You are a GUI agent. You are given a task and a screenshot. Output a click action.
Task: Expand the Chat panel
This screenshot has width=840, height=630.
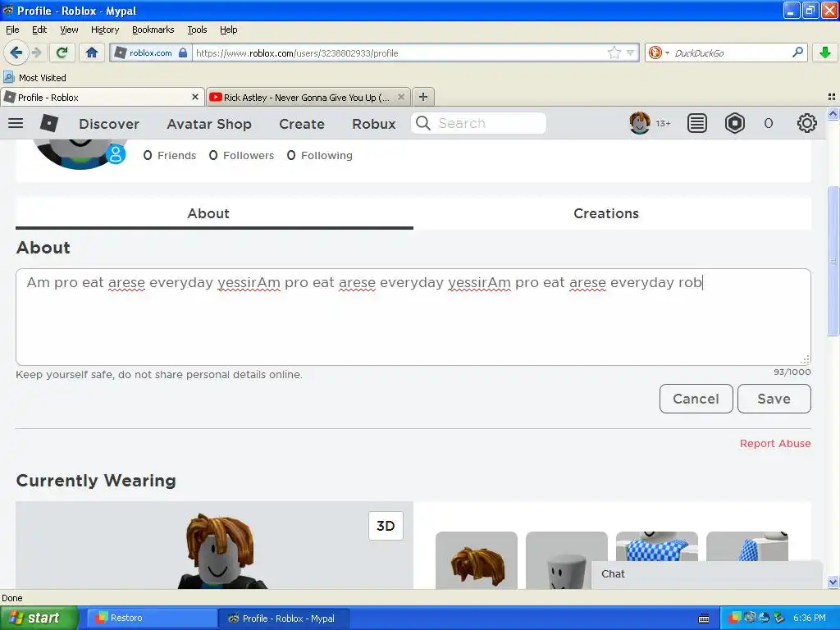coord(706,574)
